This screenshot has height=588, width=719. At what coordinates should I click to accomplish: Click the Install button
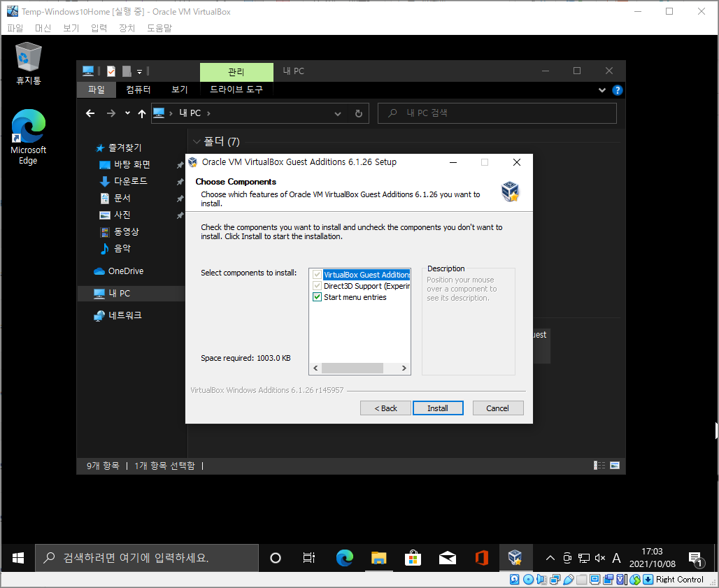(x=438, y=408)
